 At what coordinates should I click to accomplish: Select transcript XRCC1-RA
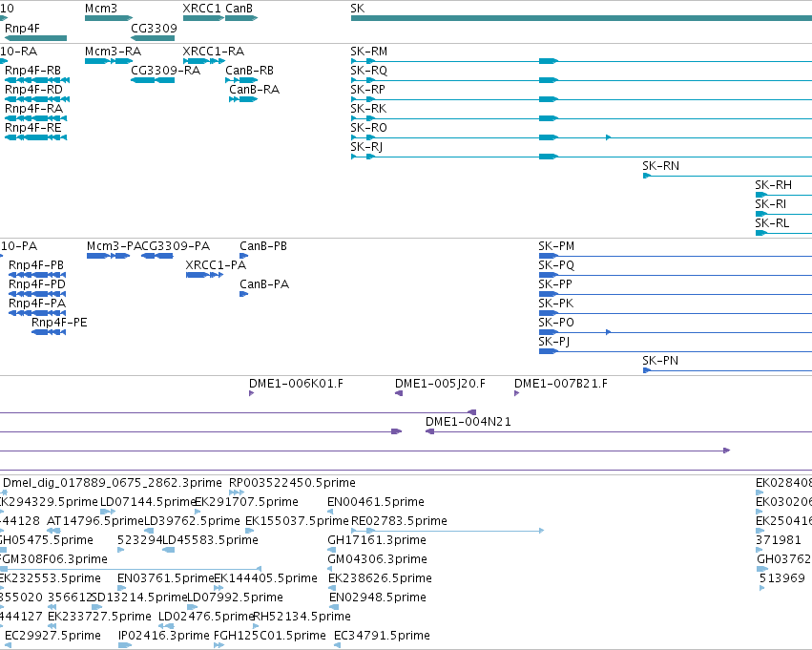click(203, 61)
